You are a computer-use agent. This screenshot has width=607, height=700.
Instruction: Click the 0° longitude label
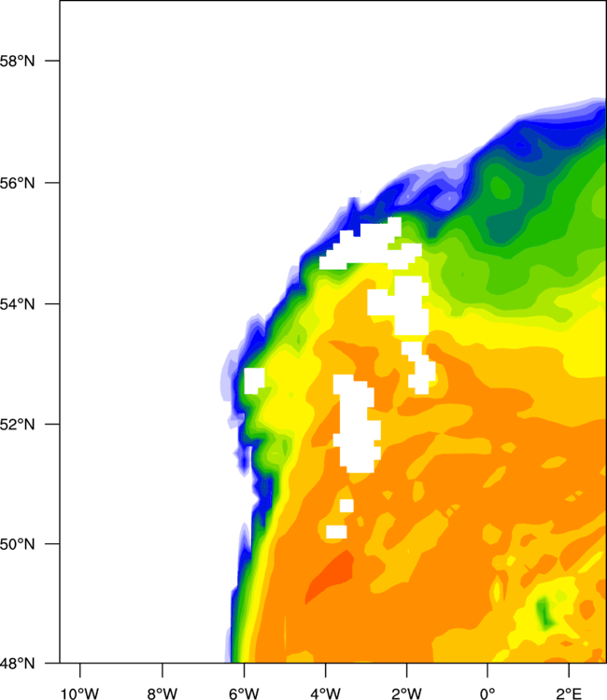click(x=487, y=693)
